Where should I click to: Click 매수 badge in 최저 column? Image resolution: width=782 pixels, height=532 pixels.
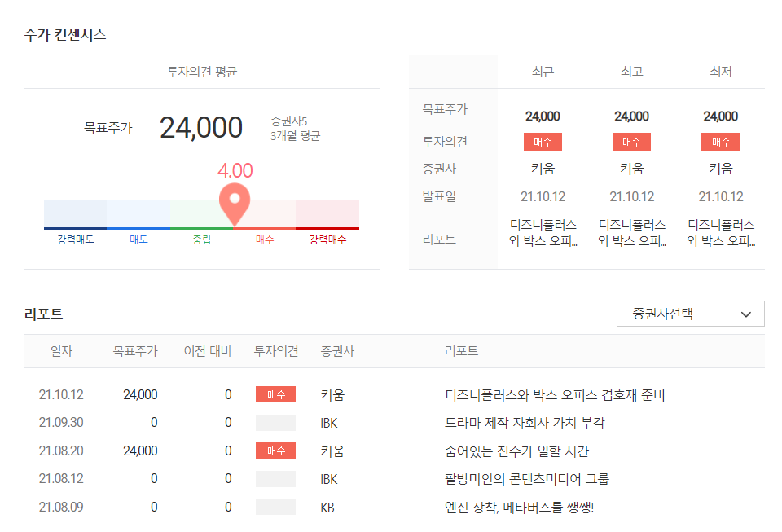721,142
